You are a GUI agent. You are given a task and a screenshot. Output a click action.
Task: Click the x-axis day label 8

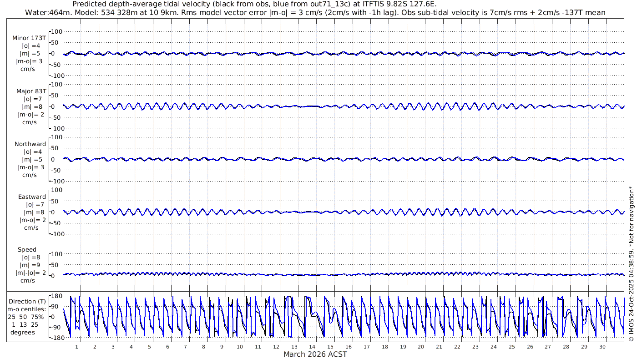[x=204, y=347]
